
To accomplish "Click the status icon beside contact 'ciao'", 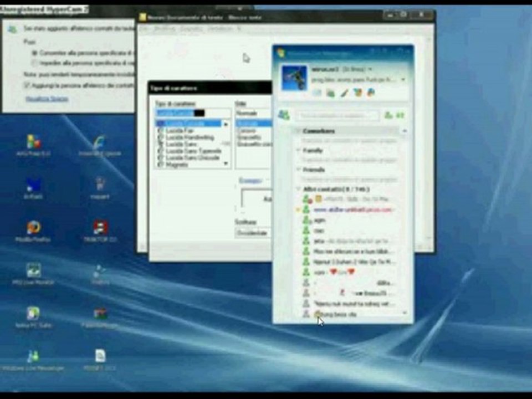I will coord(306,231).
